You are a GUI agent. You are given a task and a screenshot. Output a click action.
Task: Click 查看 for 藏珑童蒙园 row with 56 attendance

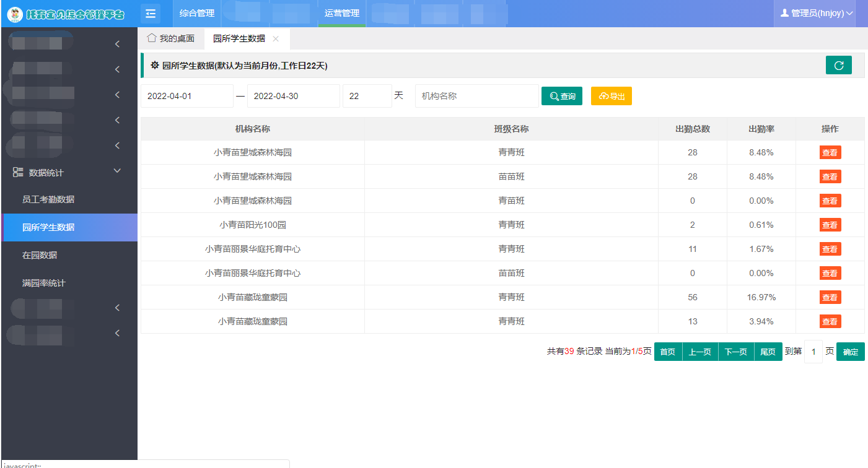tap(830, 297)
